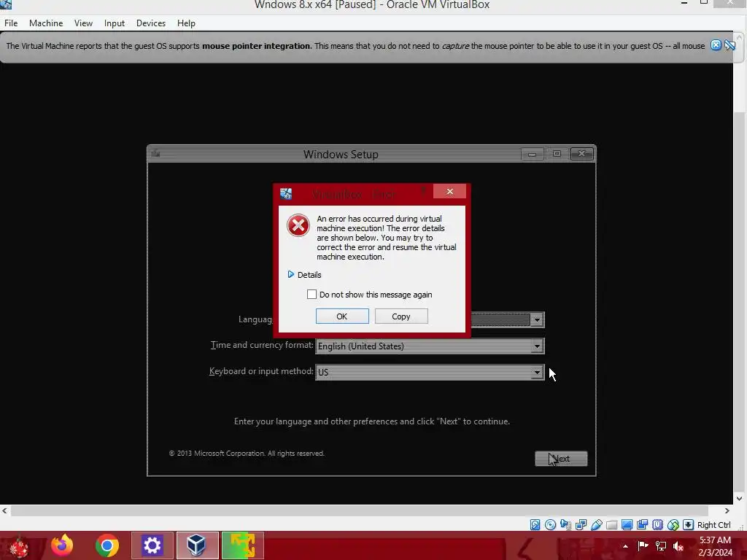Click the optical disk indicator in status bar

tap(550, 525)
